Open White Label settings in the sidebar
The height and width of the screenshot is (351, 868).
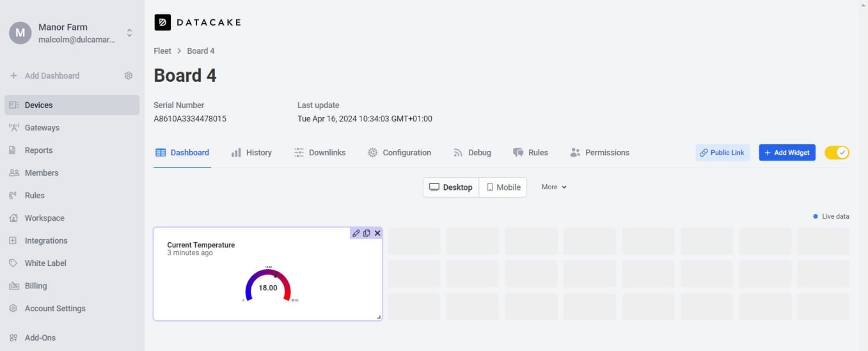coord(45,263)
